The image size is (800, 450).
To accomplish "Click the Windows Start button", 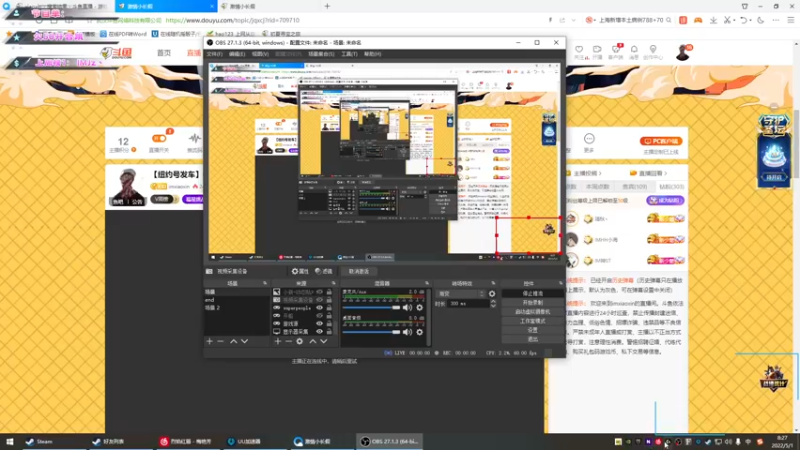I will (x=9, y=441).
